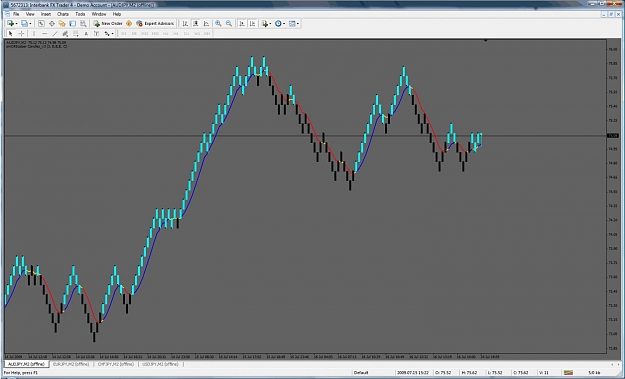
Task: Expand the Templates dropdown arrow
Action: 298,24
